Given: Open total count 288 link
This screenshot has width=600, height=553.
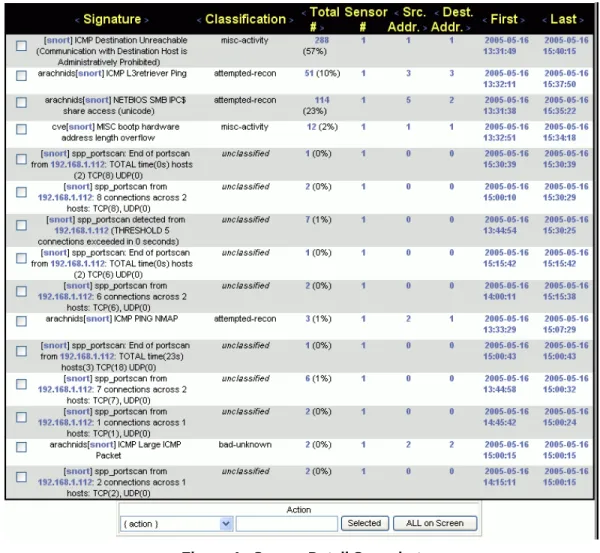Looking at the screenshot, I should (322, 40).
